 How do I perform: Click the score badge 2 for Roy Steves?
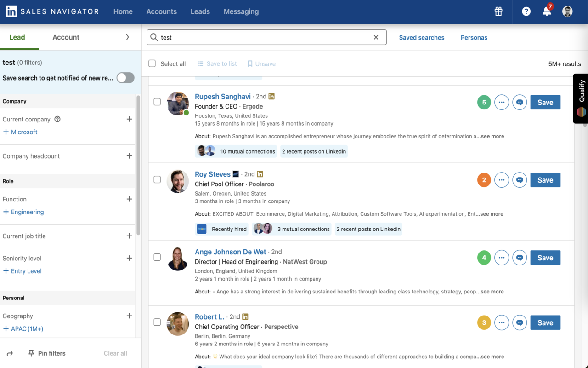pyautogui.click(x=484, y=180)
